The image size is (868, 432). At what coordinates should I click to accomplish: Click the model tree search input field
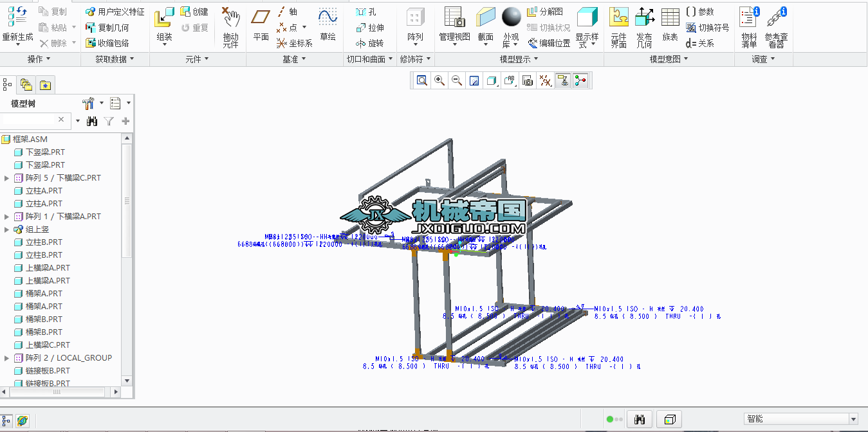29,120
